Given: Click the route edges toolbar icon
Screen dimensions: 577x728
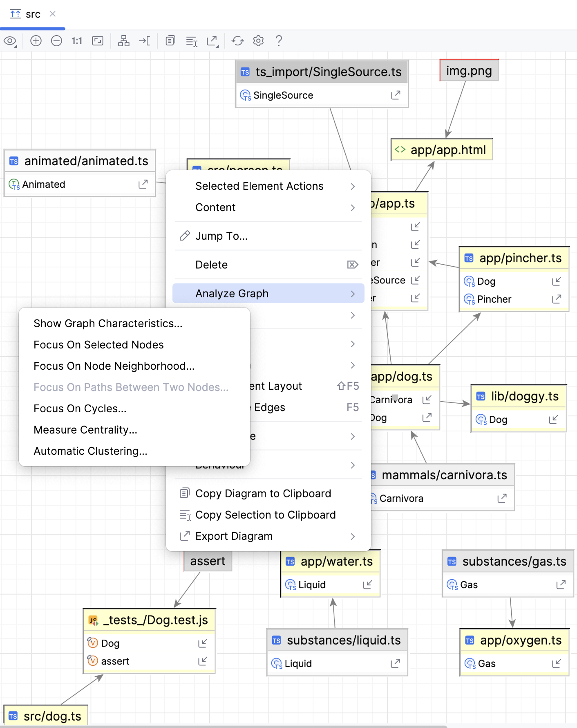Looking at the screenshot, I should [145, 41].
